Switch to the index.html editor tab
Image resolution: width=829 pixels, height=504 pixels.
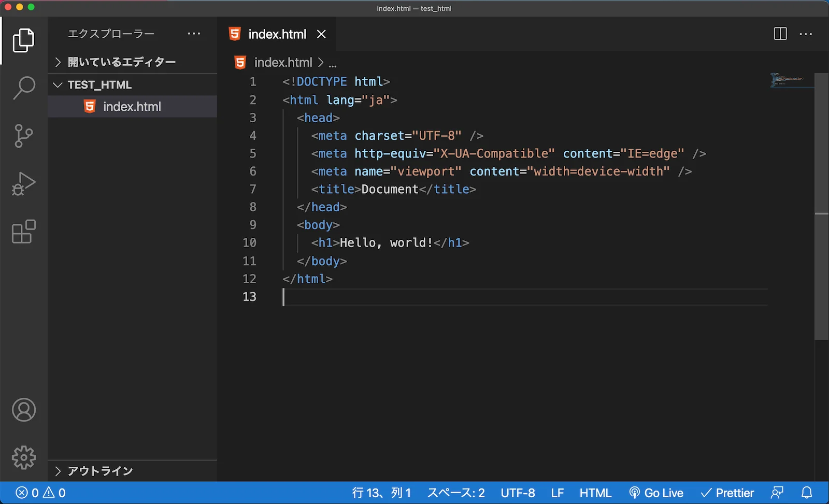coord(277,34)
